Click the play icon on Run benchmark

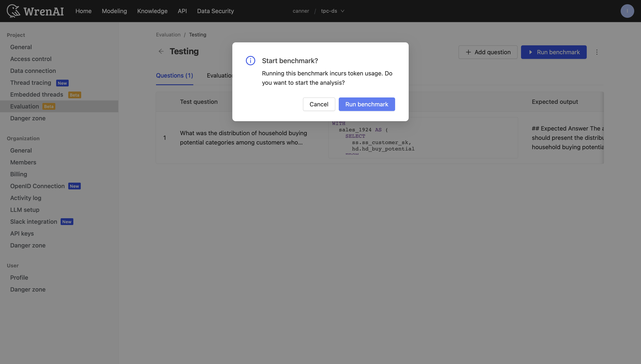coord(531,52)
